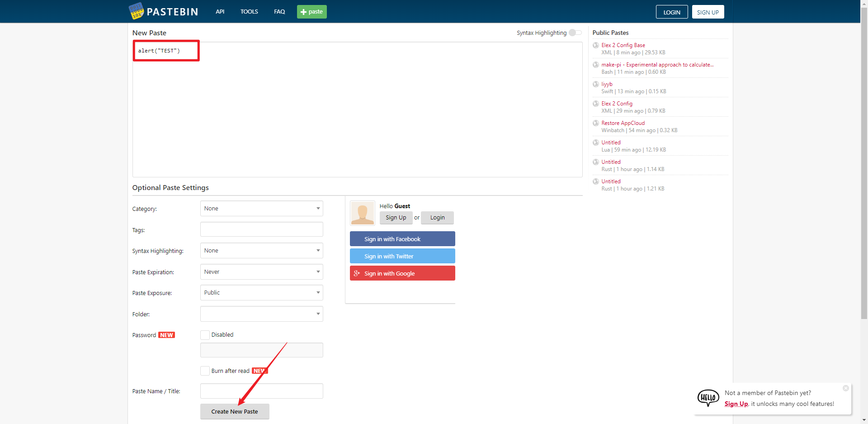The height and width of the screenshot is (424, 868).
Task: Click the scrollbar down arrow
Action: 864,420
